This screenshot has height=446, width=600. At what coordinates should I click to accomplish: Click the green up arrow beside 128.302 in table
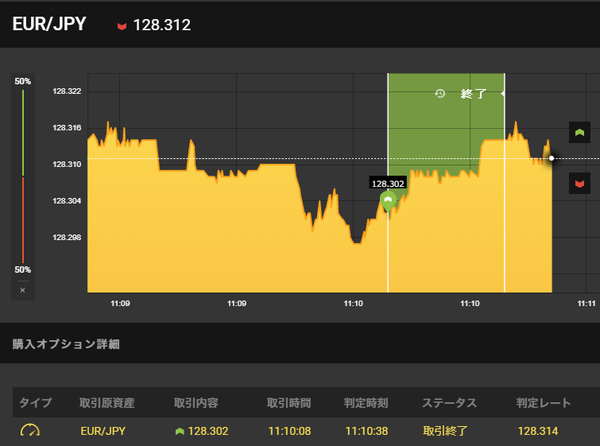179,431
